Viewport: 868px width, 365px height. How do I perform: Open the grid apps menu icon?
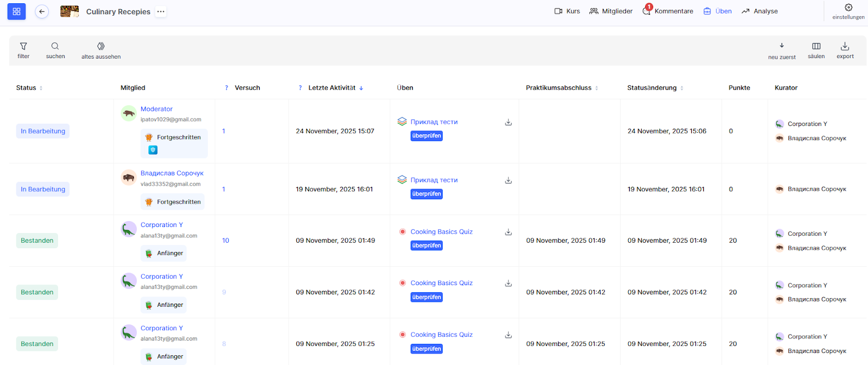[x=16, y=11]
